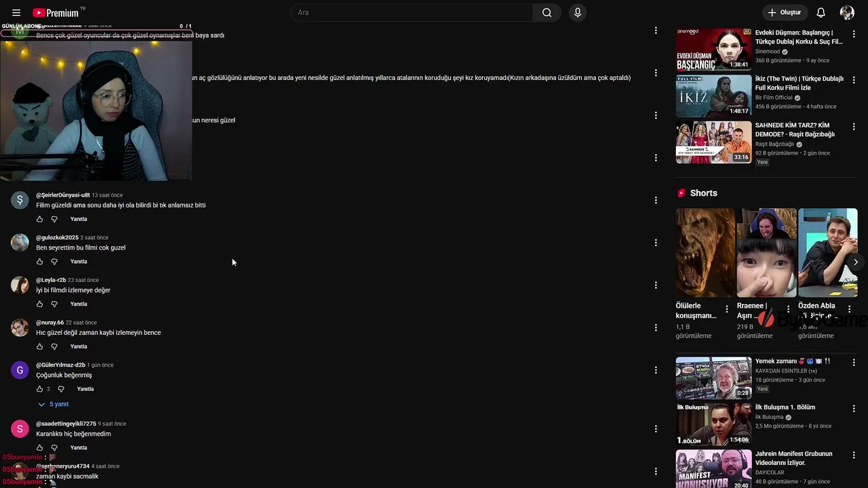
Task: Like the comment by @nuray.66
Action: pyautogui.click(x=39, y=346)
